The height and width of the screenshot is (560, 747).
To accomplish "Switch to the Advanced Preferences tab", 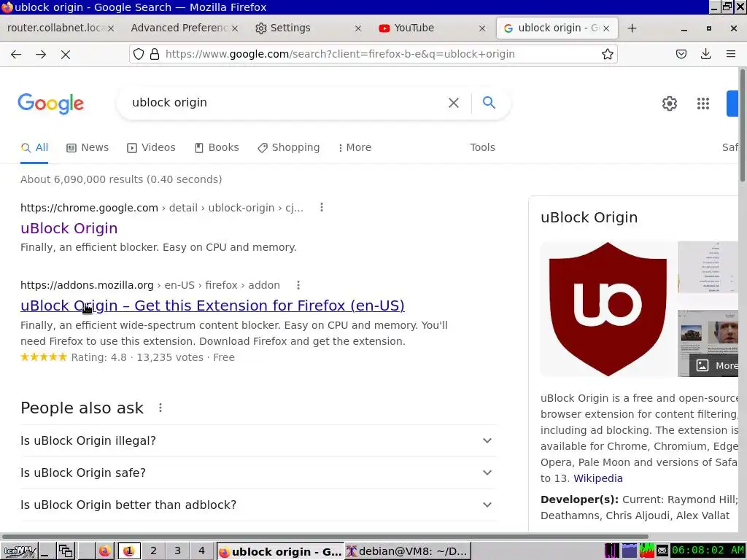I will [x=178, y=28].
